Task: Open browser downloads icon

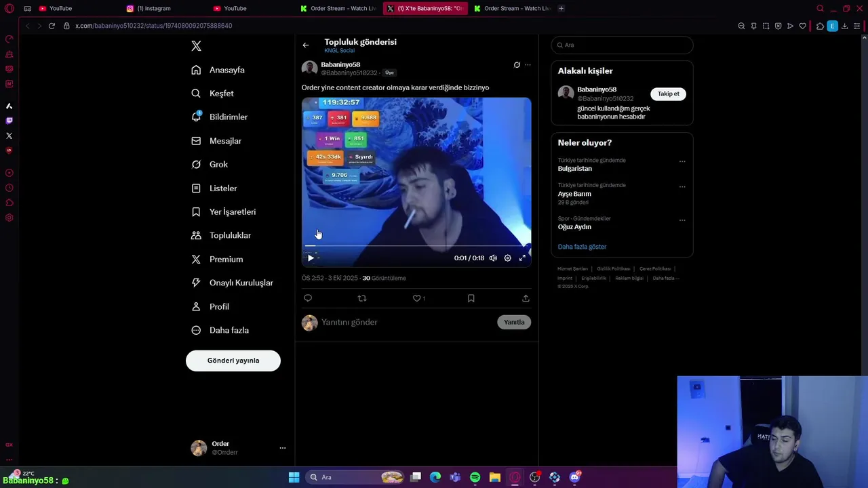Action: tap(844, 26)
